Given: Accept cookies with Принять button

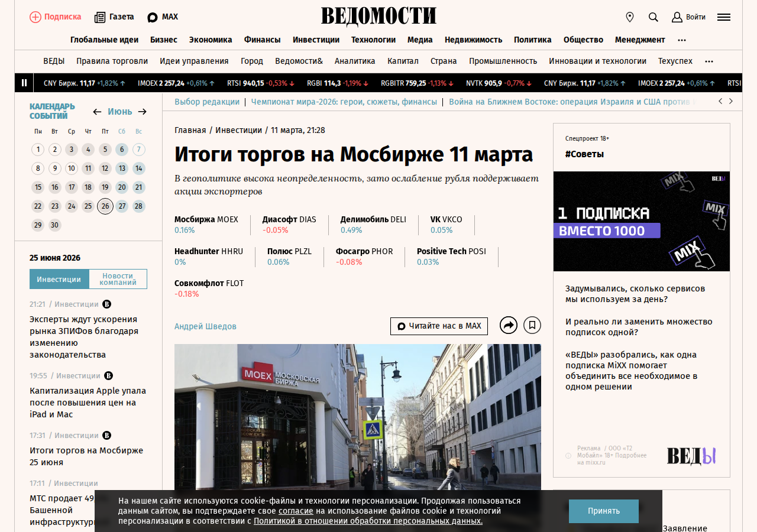Looking at the screenshot, I should tap(604, 511).
